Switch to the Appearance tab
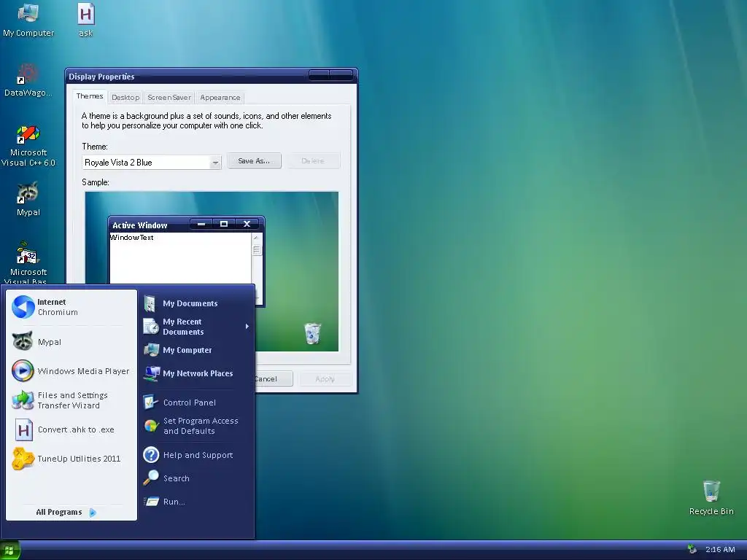The height and width of the screenshot is (560, 747). click(220, 98)
